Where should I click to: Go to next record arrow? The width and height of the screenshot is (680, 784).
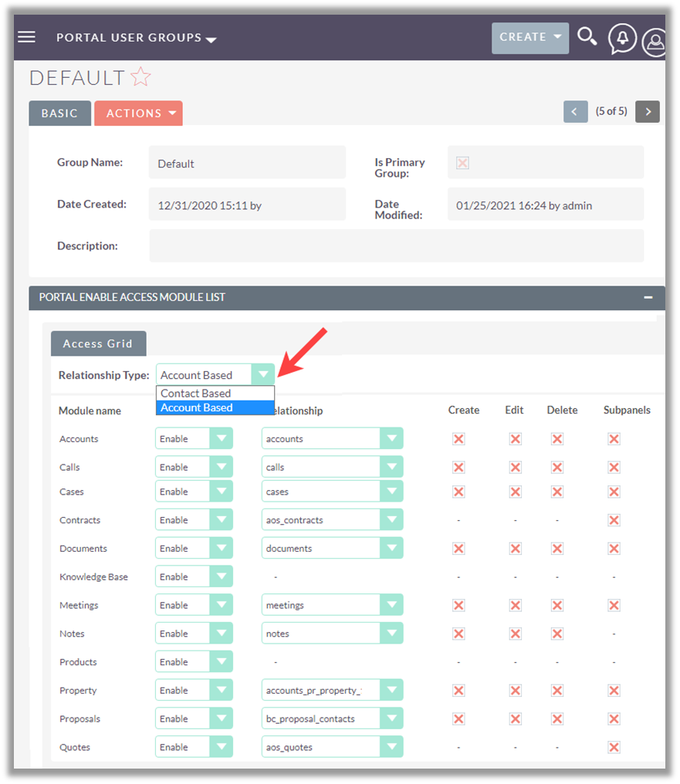point(648,112)
